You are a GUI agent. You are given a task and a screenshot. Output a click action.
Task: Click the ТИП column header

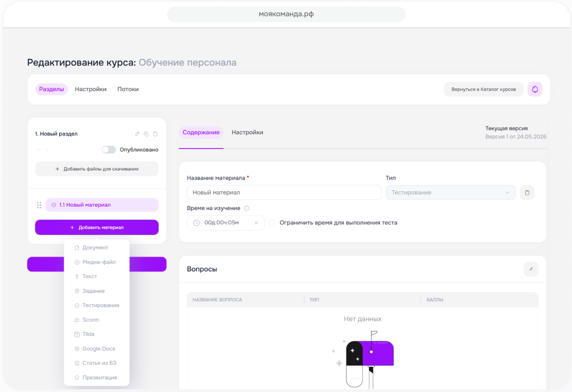click(x=314, y=300)
